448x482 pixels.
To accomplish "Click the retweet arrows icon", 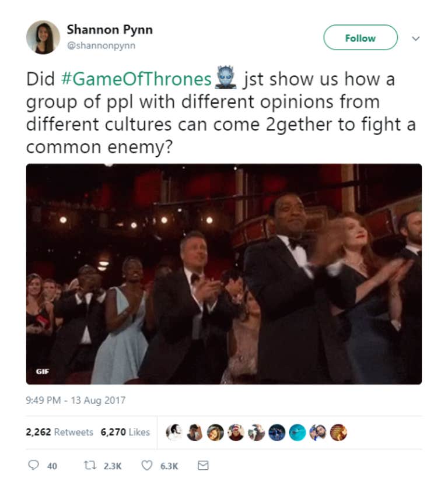I will click(x=90, y=466).
